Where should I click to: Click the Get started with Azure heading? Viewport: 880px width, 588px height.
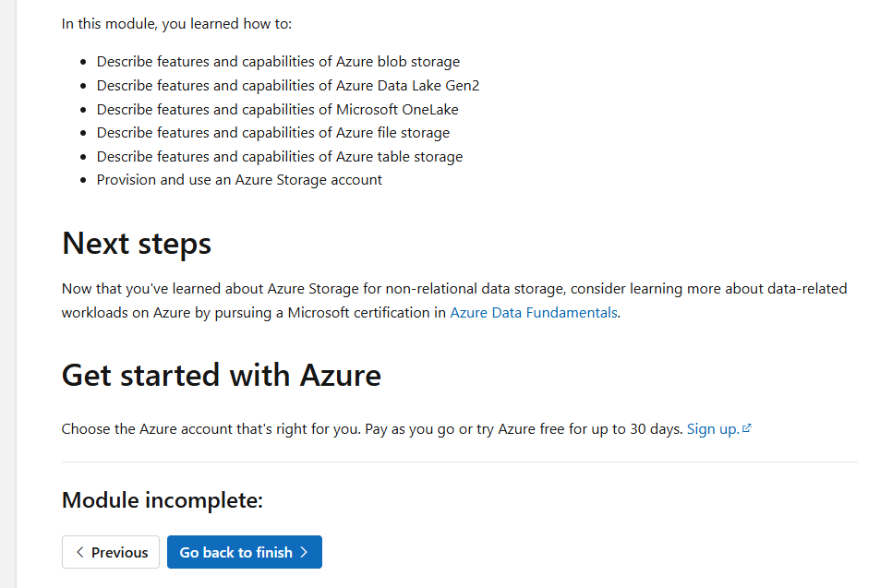pos(221,375)
